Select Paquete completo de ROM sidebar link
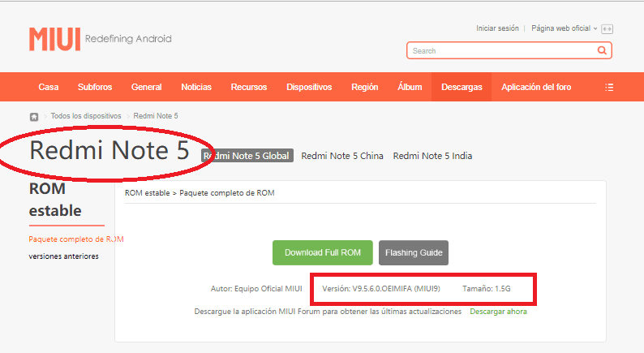Viewport: 644px width, 353px height. [x=76, y=239]
